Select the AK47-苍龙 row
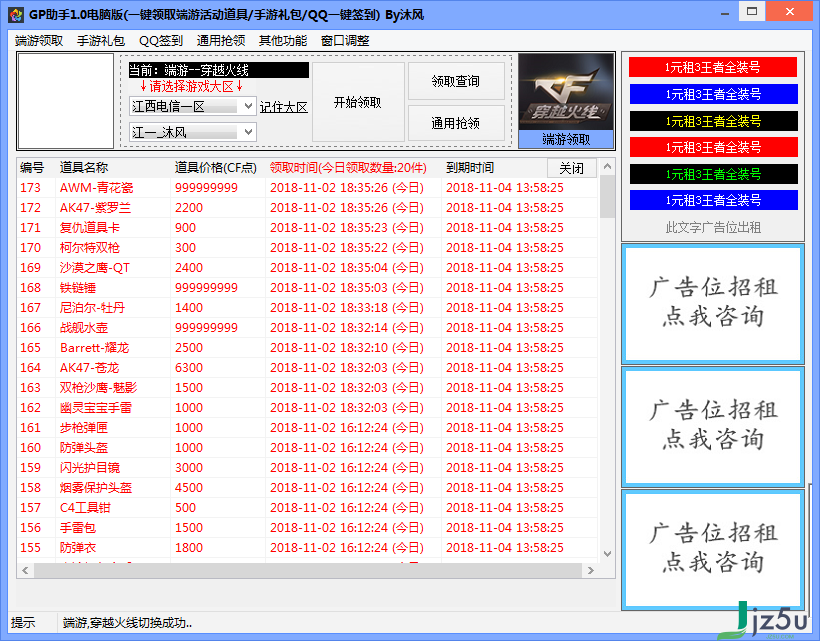Image resolution: width=820 pixels, height=641 pixels. pos(308,368)
